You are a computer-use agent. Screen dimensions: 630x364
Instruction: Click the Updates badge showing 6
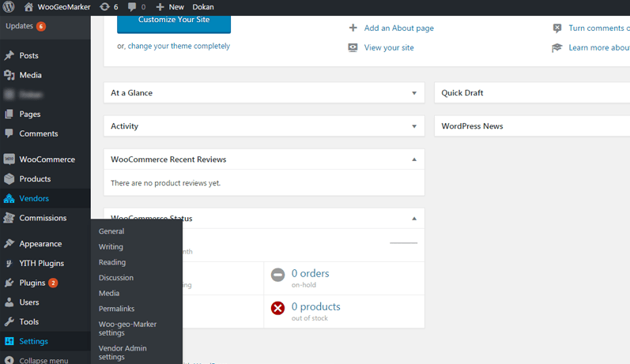tap(41, 27)
